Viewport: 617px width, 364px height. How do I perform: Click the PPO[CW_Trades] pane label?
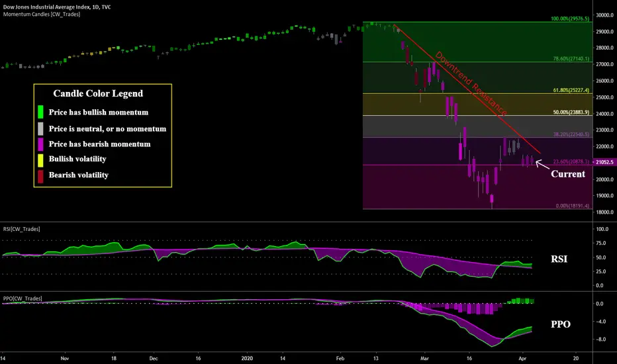click(x=23, y=298)
